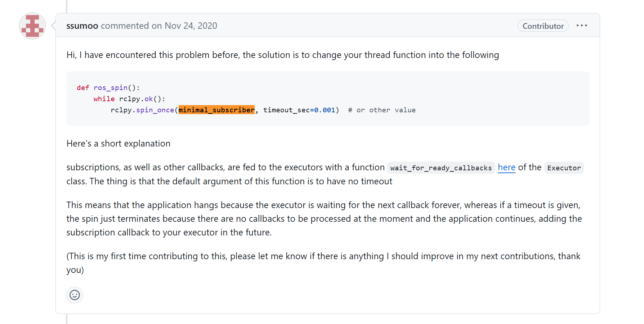Click the timeout_sec=0.001 argument
This screenshot has width=644, height=324.
(299, 110)
